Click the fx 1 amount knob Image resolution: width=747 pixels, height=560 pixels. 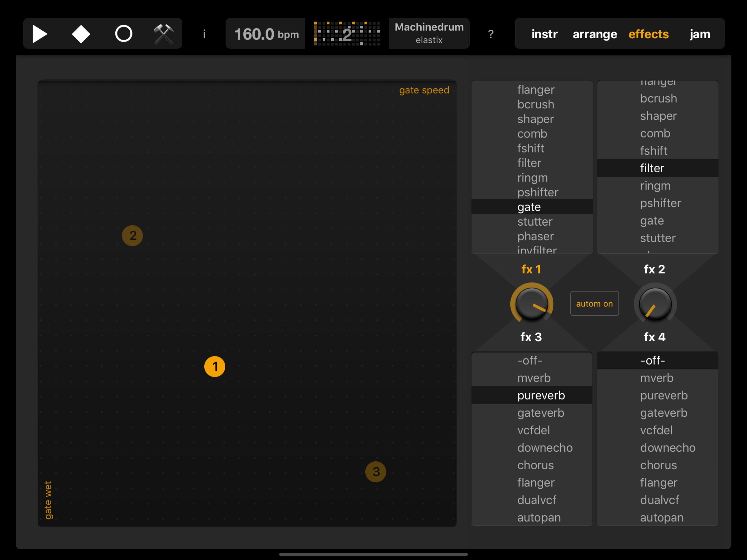point(532,304)
